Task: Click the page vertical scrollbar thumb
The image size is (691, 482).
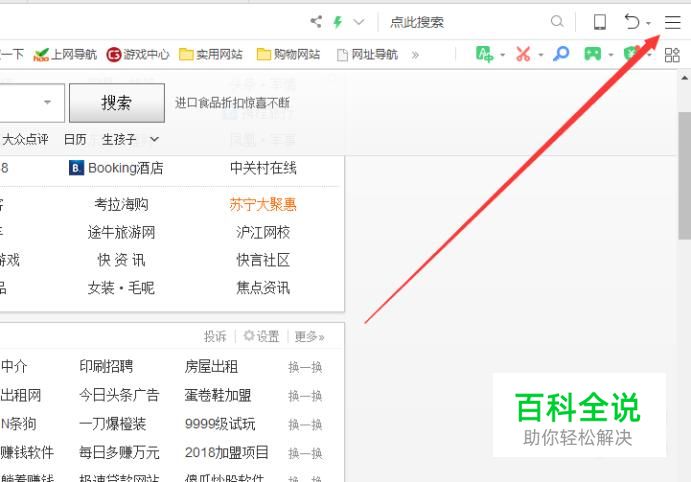Action: coord(684,175)
